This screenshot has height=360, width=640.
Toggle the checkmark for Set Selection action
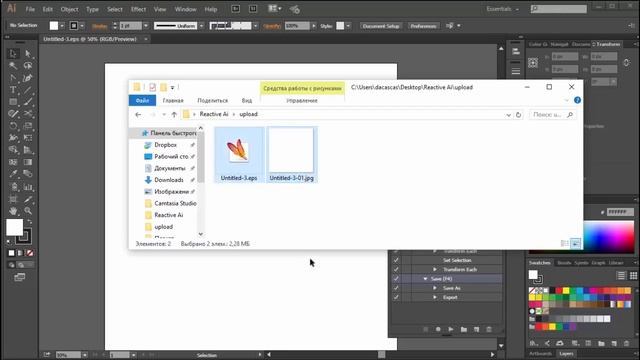click(x=396, y=260)
